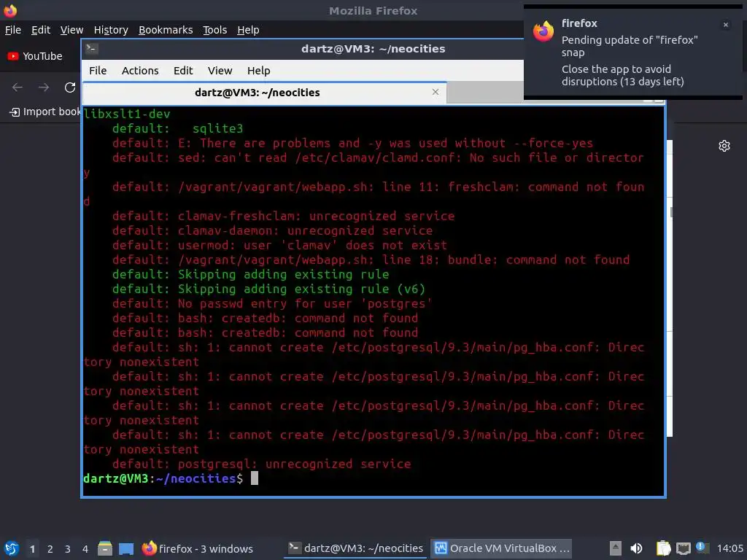The width and height of the screenshot is (747, 560).
Task: Open the clipboard manager tray icon
Action: 664,548
